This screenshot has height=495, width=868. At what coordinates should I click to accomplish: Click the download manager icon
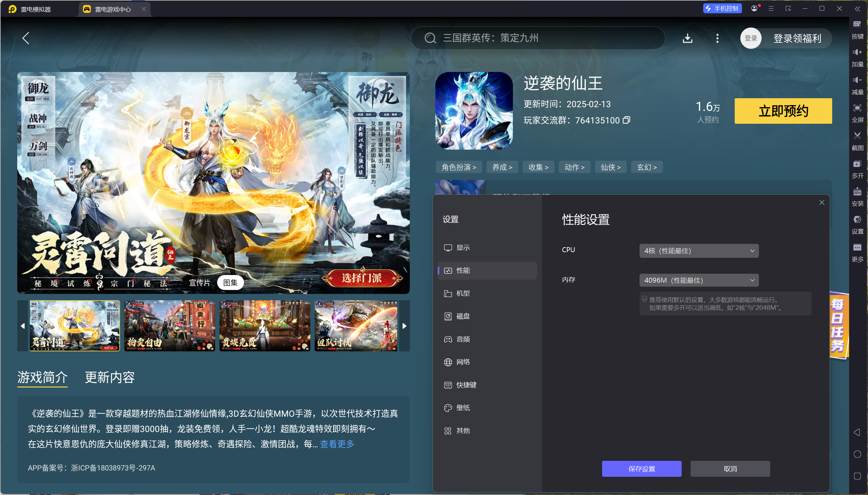coord(687,38)
